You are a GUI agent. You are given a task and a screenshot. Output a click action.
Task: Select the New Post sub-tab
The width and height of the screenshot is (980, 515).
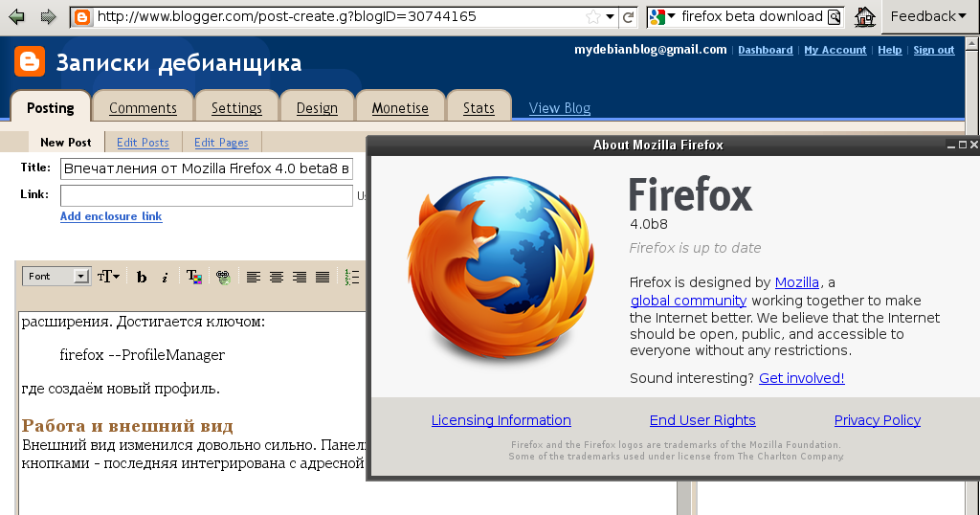click(x=66, y=143)
